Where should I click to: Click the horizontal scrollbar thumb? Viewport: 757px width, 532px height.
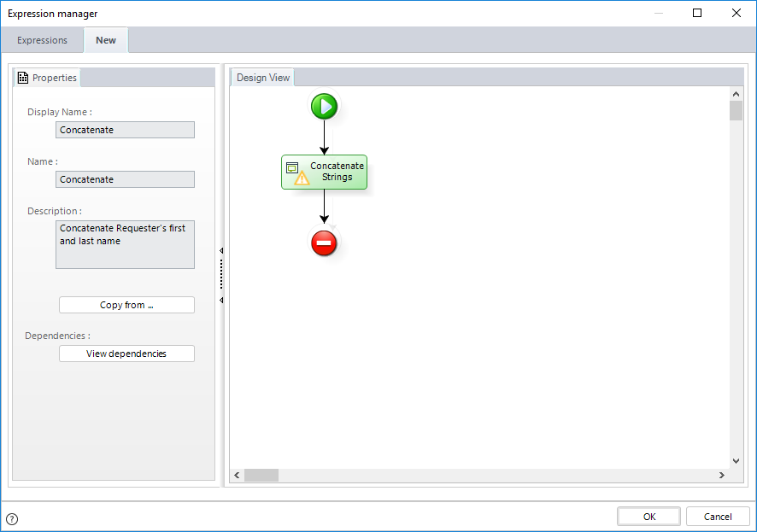click(x=261, y=475)
